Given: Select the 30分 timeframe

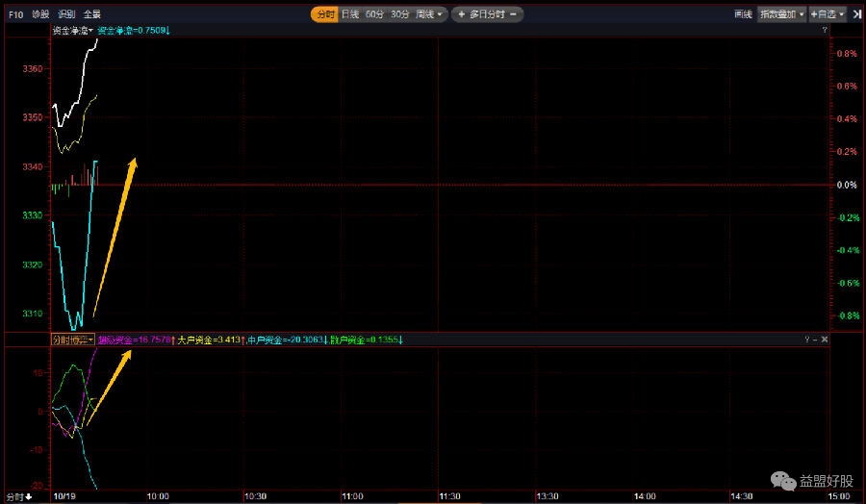Looking at the screenshot, I should (x=399, y=14).
